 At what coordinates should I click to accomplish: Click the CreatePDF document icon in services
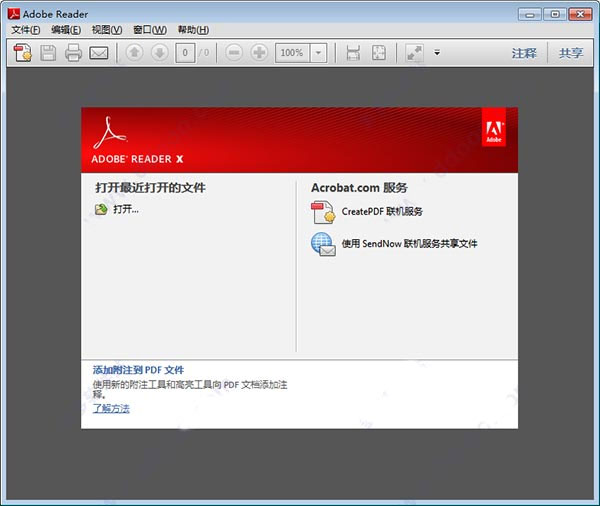(x=323, y=212)
